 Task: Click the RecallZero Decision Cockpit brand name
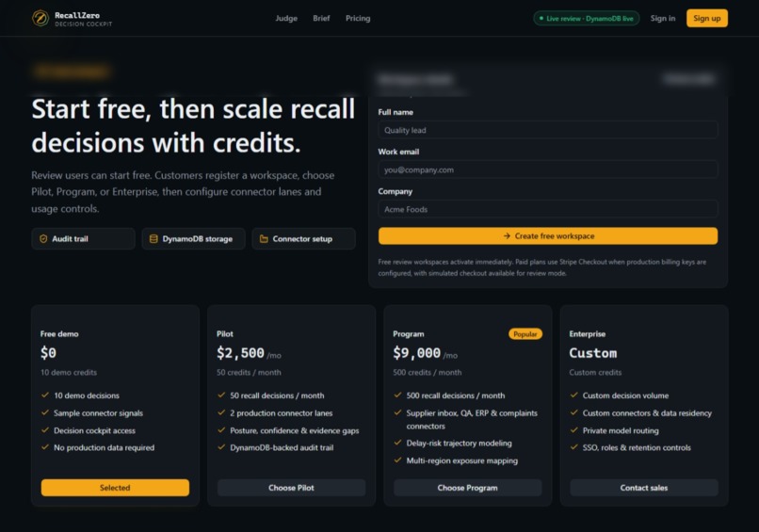[x=83, y=19]
